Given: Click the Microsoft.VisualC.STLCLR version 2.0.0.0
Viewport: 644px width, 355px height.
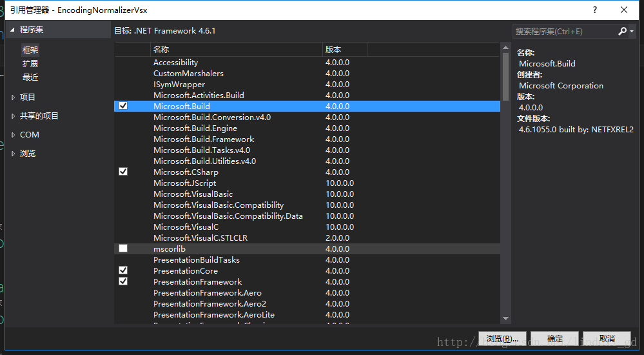Looking at the screenshot, I should coord(337,238).
